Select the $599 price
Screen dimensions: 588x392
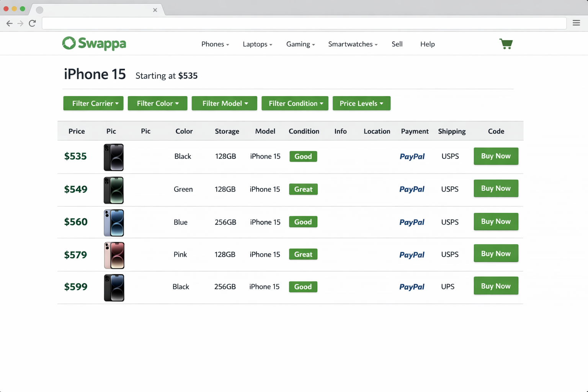coord(76,287)
